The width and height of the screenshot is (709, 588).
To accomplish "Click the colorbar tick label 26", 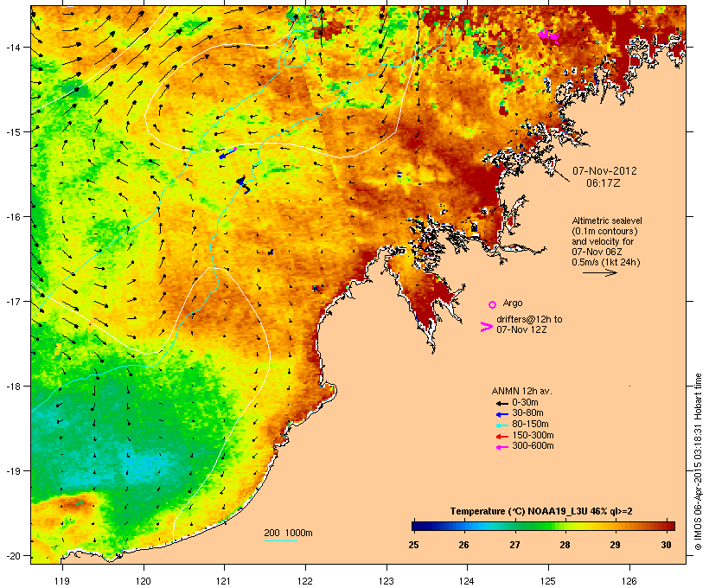I will (464, 545).
